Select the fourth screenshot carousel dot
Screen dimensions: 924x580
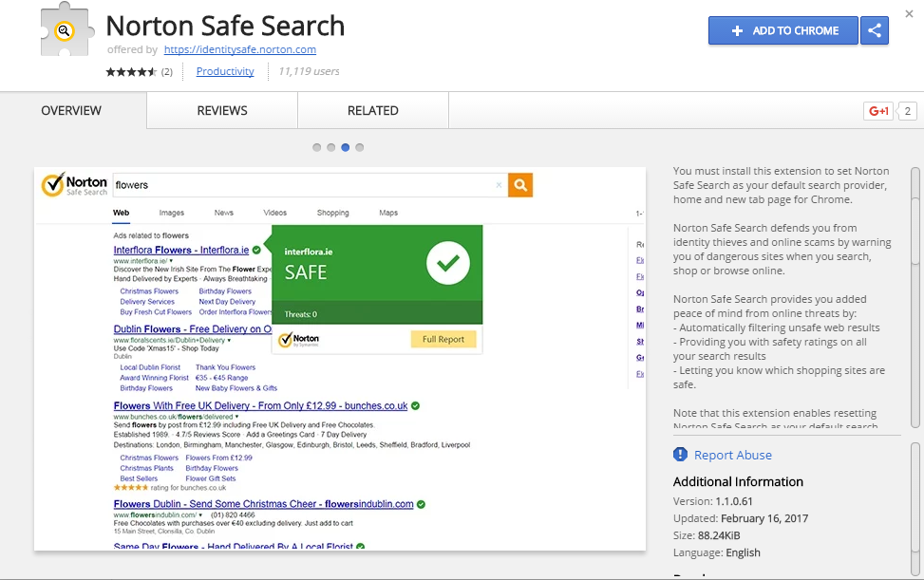[x=360, y=147]
